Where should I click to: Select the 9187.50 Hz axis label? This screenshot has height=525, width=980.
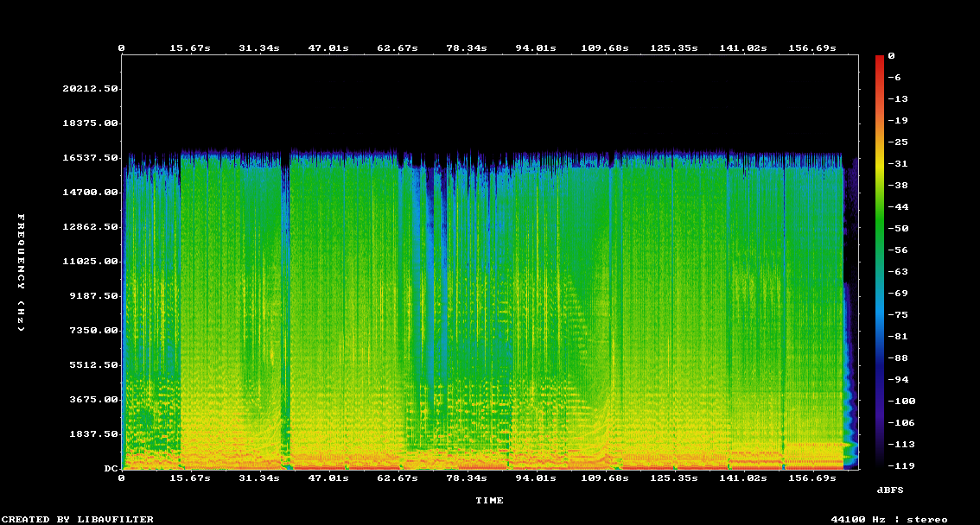tap(93, 296)
